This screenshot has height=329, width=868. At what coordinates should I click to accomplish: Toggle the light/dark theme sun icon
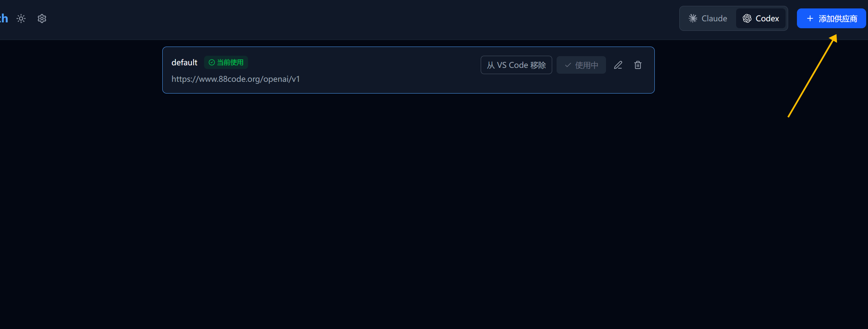[21, 19]
